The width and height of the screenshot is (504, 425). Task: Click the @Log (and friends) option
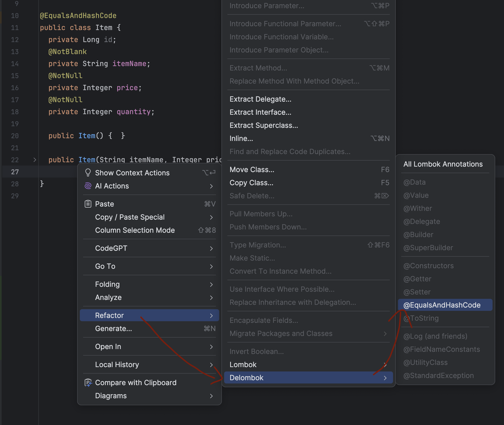pyautogui.click(x=445, y=336)
